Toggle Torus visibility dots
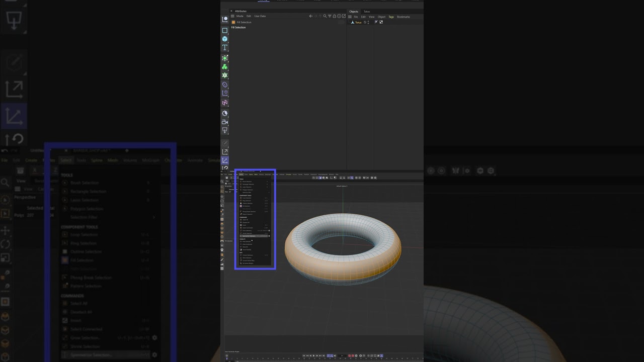Viewport: 644px width, 362px height. tap(369, 22)
